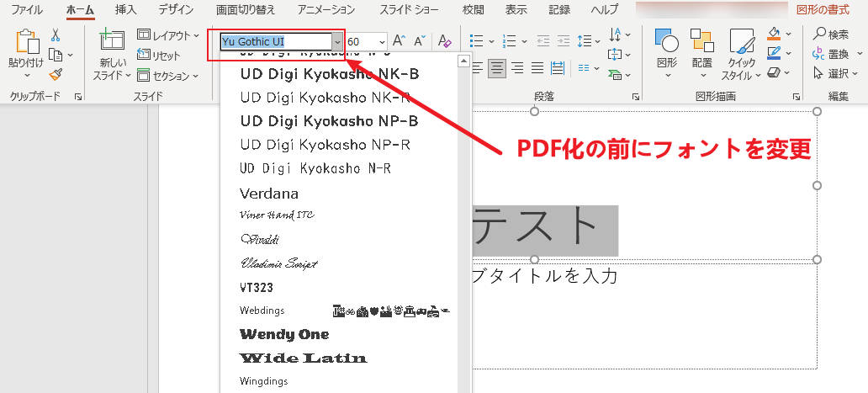Switch to the Design (デザイン) tab
This screenshot has height=393, width=868.
point(176,9)
